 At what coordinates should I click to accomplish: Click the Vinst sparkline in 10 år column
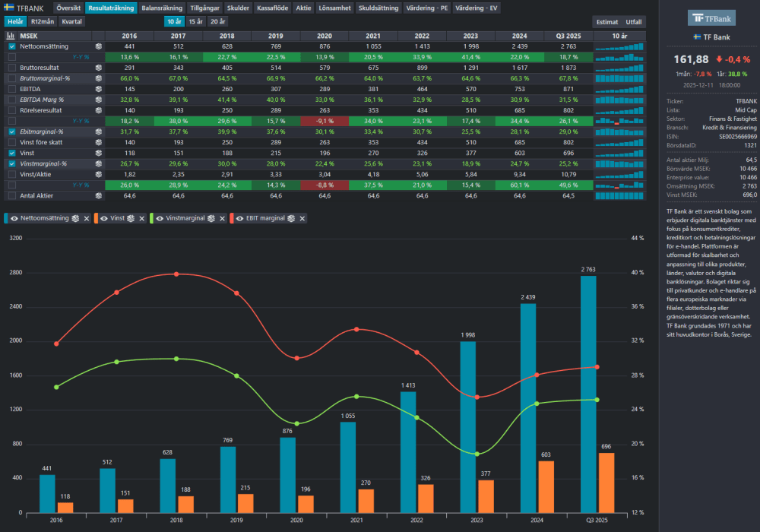pos(619,153)
